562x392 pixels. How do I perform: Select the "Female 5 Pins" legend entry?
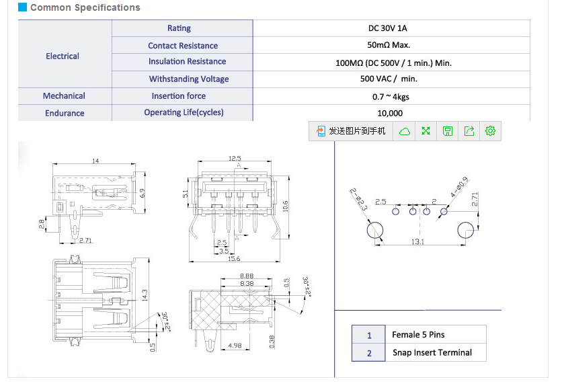pos(418,335)
